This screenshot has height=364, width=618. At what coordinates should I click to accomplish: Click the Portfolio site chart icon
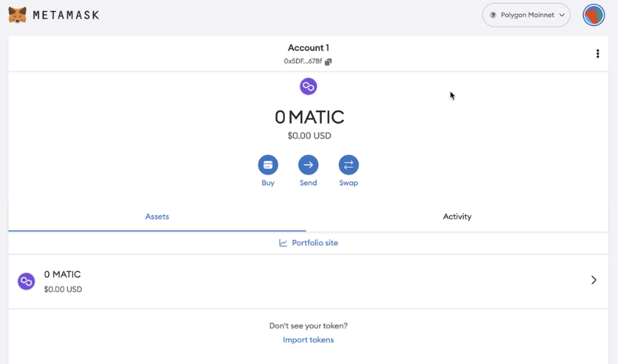click(283, 243)
